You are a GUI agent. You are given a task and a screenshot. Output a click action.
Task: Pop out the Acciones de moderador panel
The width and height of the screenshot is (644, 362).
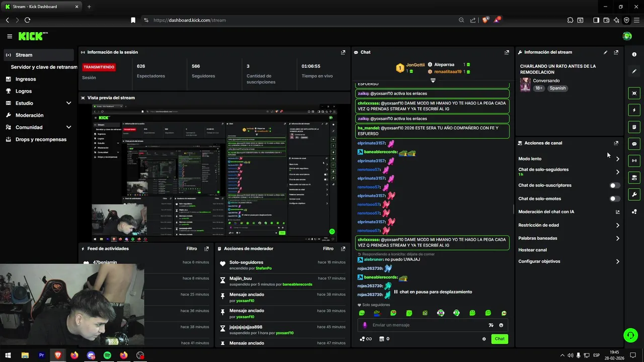tap(343, 249)
